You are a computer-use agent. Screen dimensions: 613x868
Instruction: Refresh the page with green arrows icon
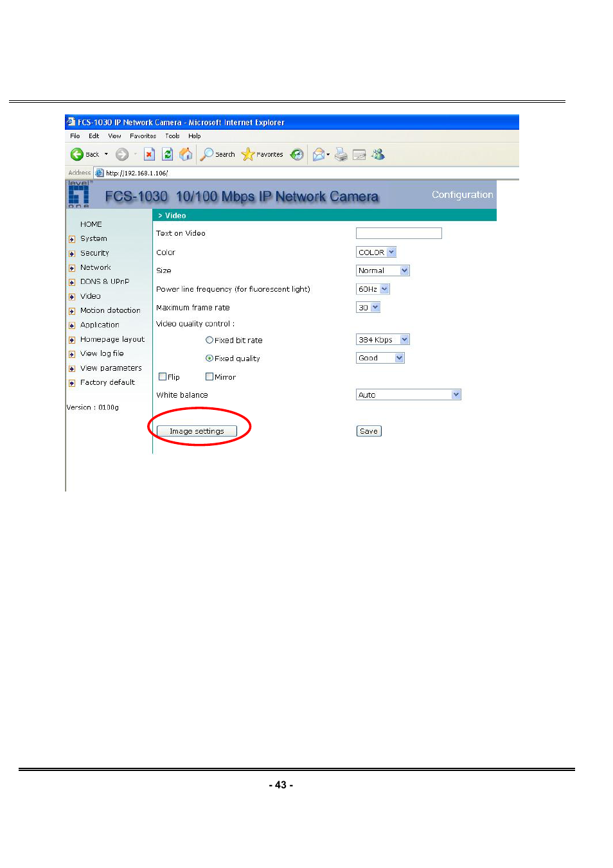[168, 154]
